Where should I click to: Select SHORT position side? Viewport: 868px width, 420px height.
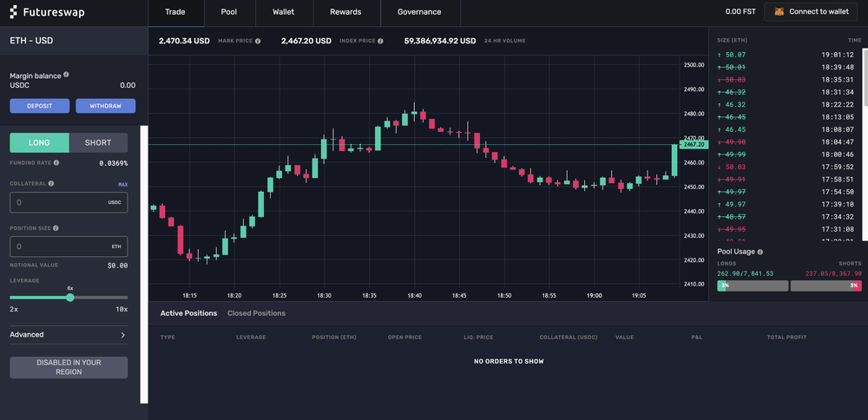[98, 143]
